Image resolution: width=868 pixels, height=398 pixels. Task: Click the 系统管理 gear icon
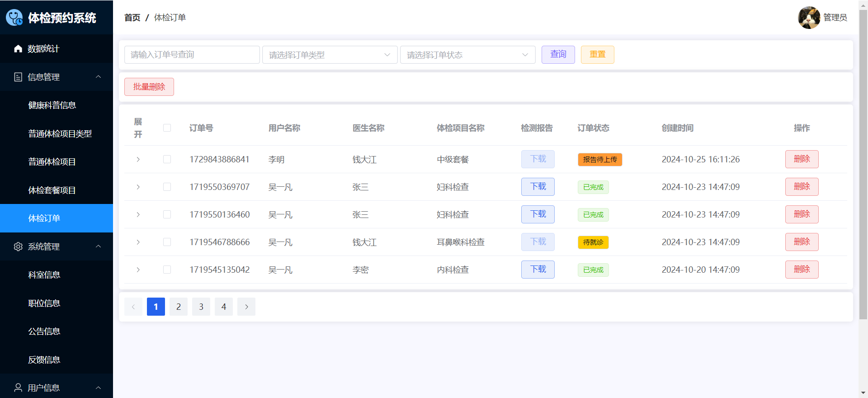pyautogui.click(x=18, y=247)
